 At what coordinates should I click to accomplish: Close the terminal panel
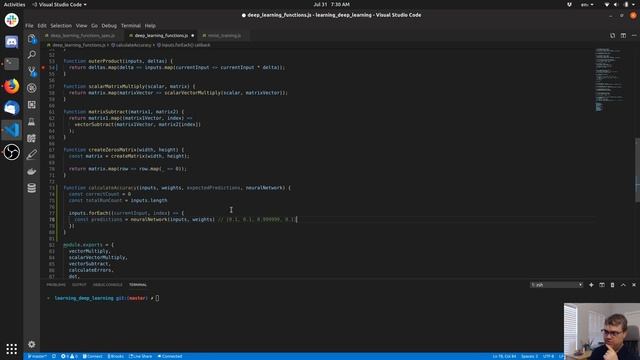634,285
